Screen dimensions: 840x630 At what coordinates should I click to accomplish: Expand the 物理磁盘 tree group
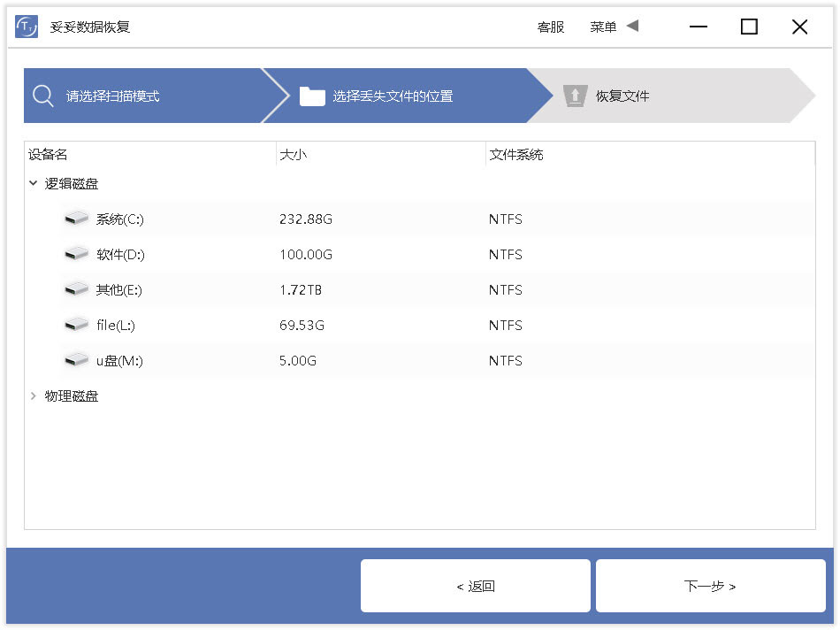[34, 396]
